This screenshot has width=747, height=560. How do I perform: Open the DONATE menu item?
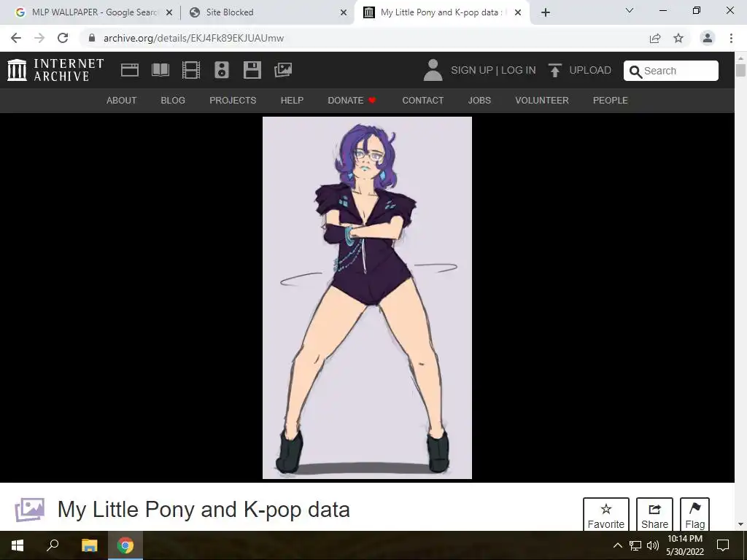pyautogui.click(x=352, y=101)
